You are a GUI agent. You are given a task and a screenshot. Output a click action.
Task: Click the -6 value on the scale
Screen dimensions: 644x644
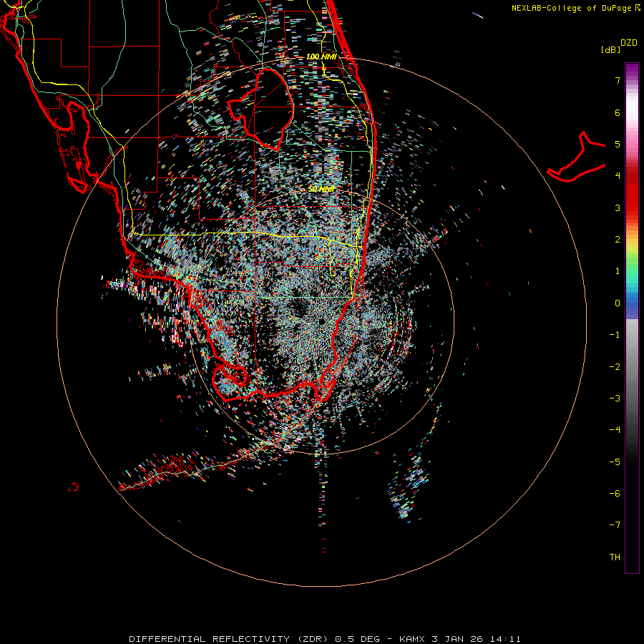coord(615,494)
